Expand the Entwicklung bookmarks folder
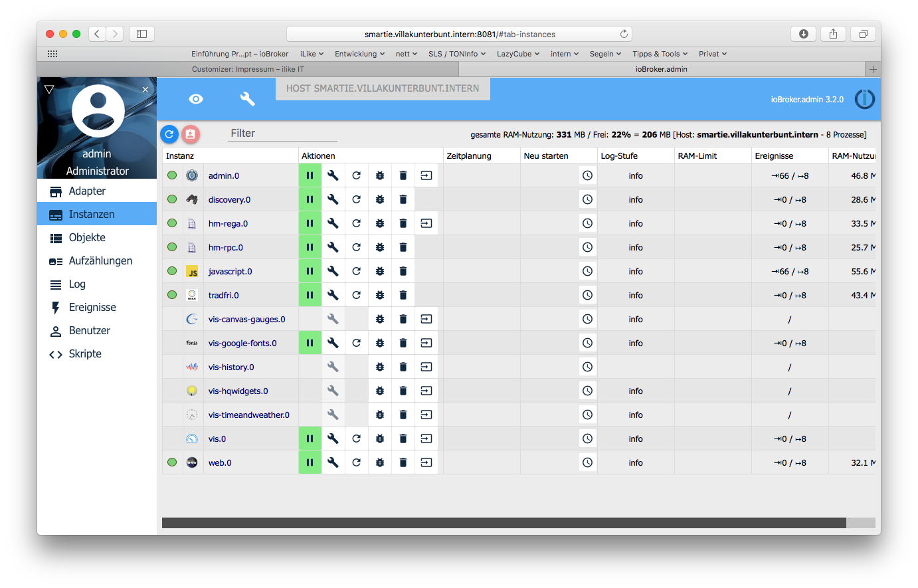 (x=359, y=54)
